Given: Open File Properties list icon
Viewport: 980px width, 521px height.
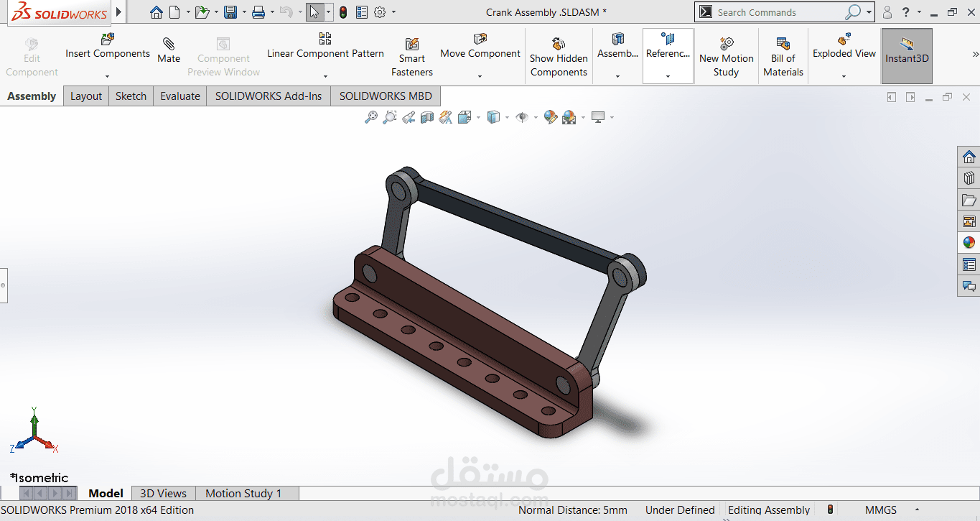Looking at the screenshot, I should [362, 12].
